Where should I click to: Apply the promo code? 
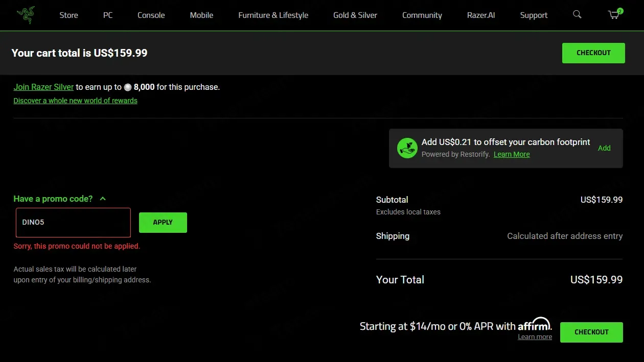click(163, 223)
